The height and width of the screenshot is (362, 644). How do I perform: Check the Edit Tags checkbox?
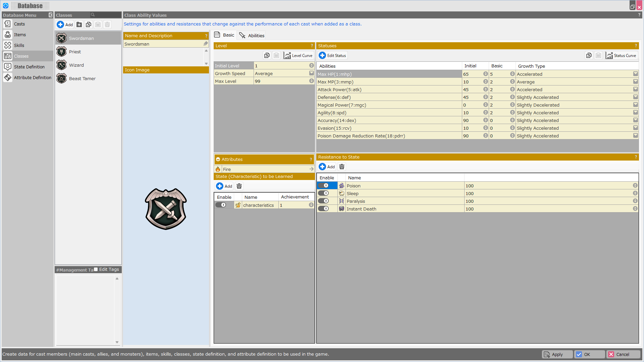[96, 269]
